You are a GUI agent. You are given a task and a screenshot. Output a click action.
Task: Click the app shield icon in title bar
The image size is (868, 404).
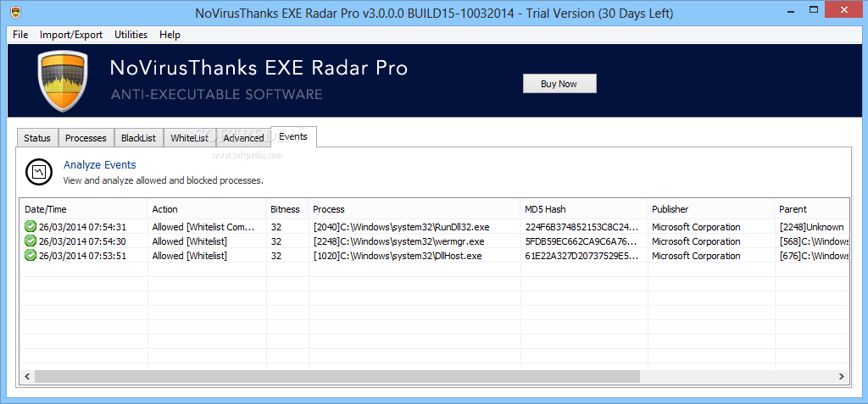tap(15, 12)
